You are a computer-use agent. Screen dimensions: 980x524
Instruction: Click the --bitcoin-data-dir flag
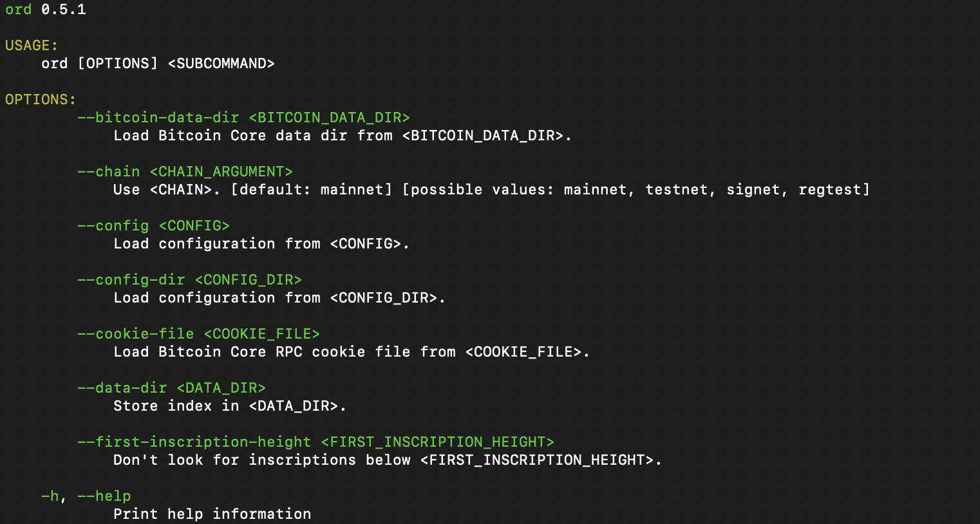click(x=158, y=118)
